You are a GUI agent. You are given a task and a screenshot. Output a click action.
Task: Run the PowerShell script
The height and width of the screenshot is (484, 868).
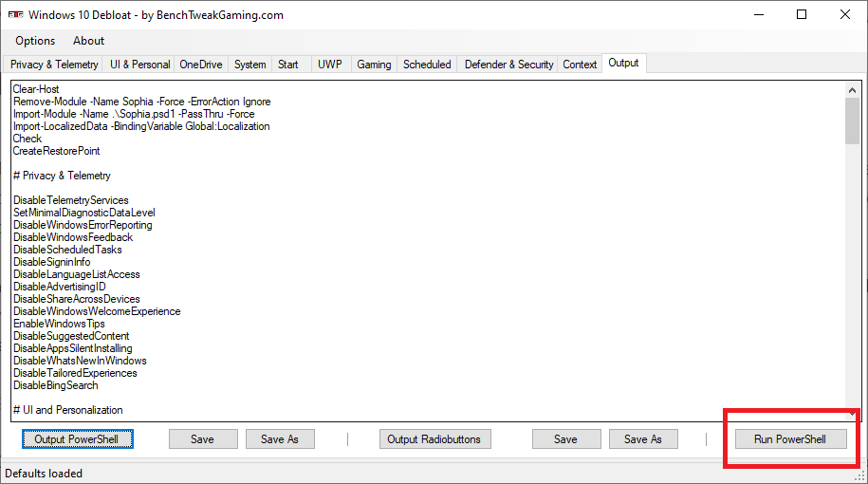[790, 439]
